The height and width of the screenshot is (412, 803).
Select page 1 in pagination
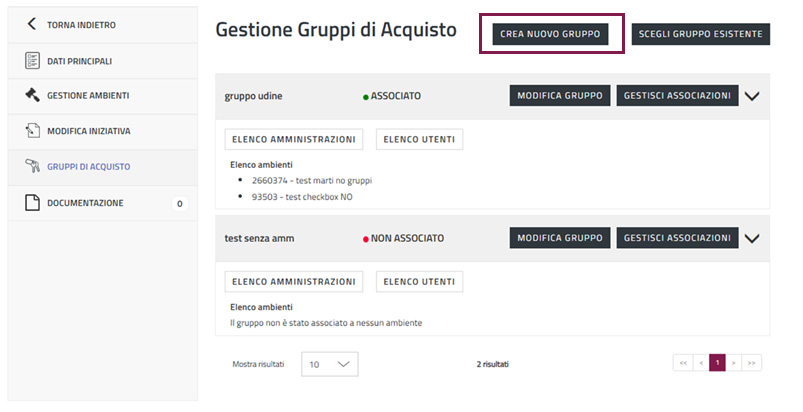[x=717, y=363]
